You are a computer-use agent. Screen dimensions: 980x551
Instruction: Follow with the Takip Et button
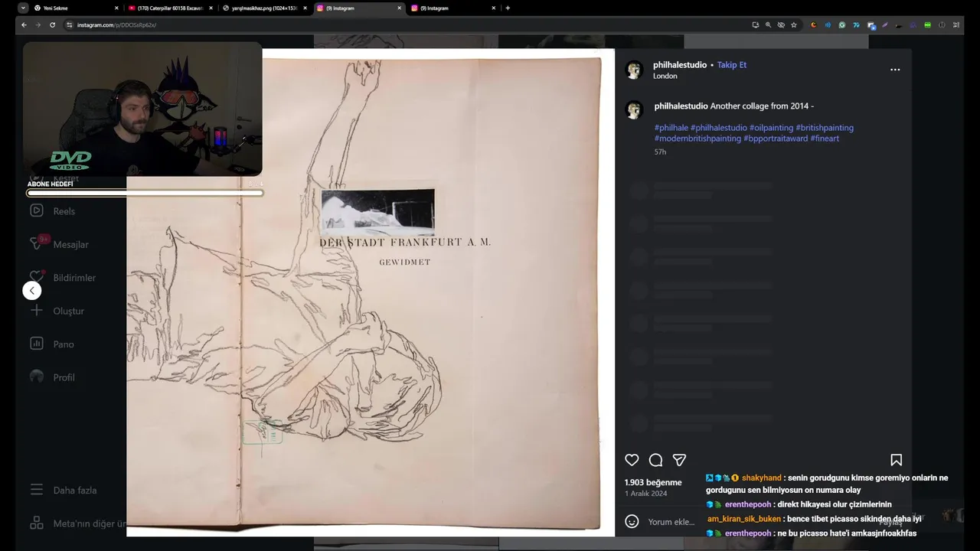[x=732, y=65]
